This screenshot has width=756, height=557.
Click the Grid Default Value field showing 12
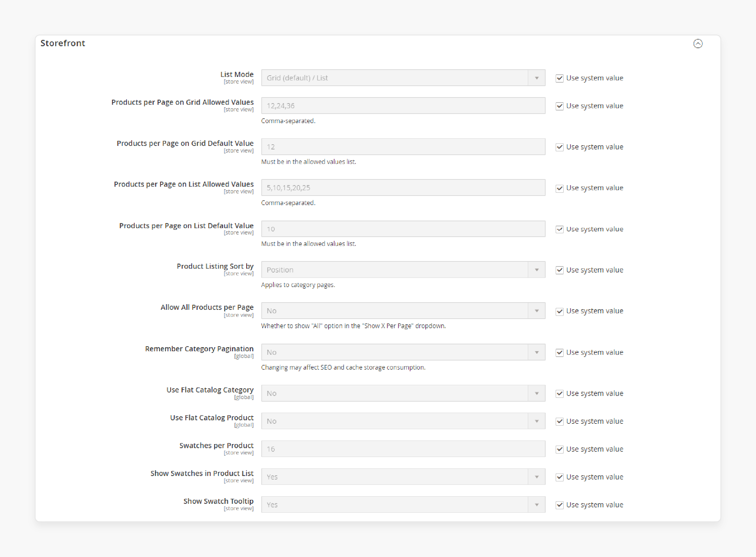click(x=403, y=147)
